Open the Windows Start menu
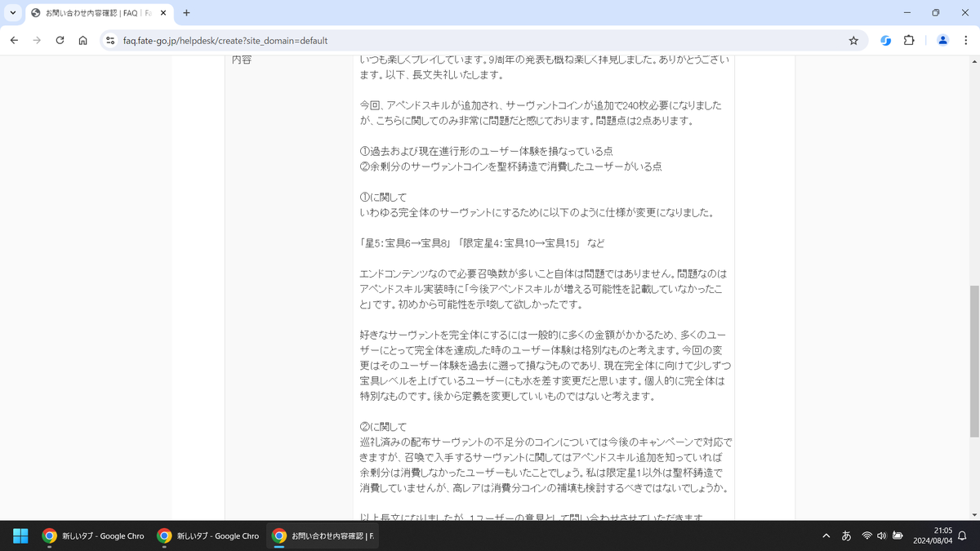The image size is (980, 551). pyautogui.click(x=20, y=535)
